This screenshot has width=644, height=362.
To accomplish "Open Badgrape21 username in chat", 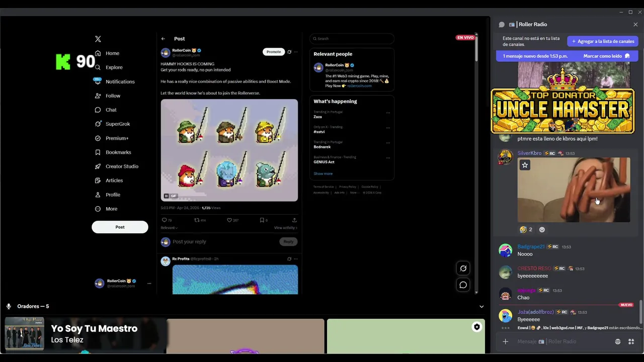I will click(x=531, y=247).
